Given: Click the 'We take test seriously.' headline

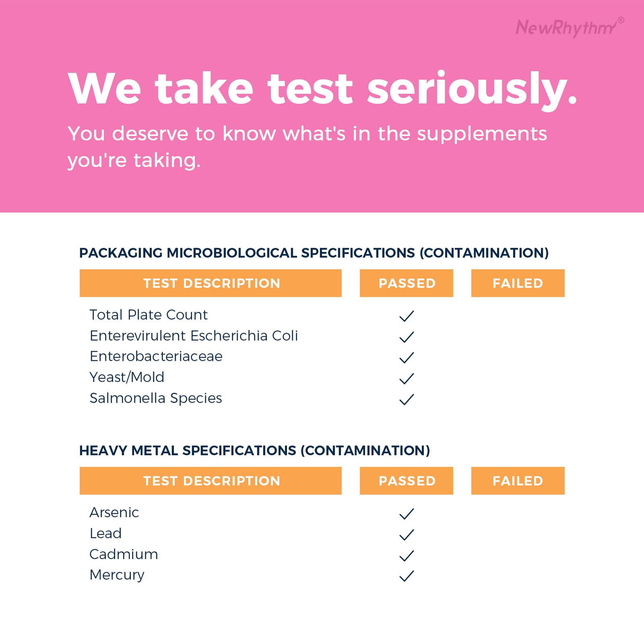Looking at the screenshot, I should pyautogui.click(x=322, y=89).
